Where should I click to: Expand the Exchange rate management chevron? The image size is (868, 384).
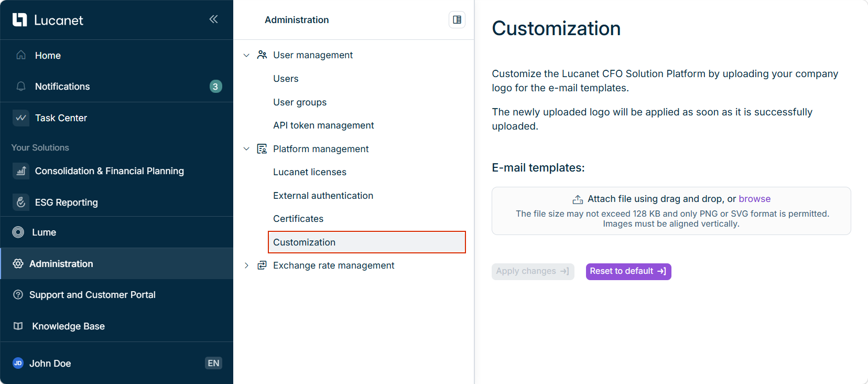tap(246, 265)
